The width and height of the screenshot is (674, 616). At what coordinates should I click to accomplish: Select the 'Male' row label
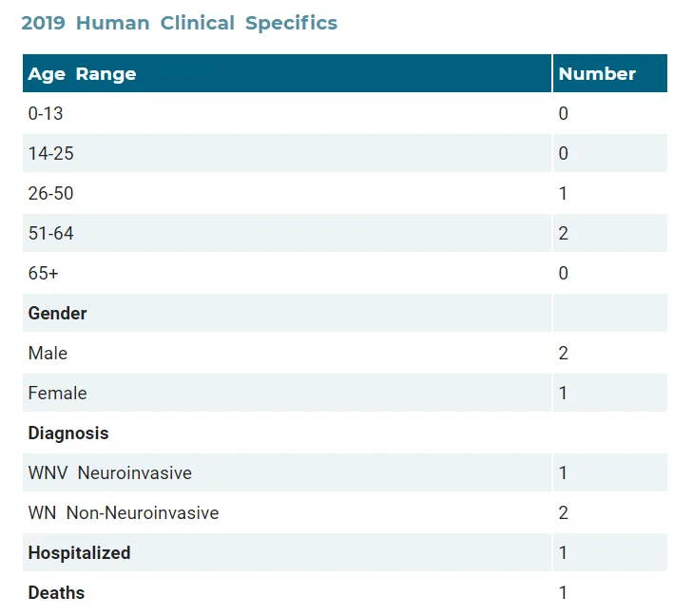(x=48, y=353)
